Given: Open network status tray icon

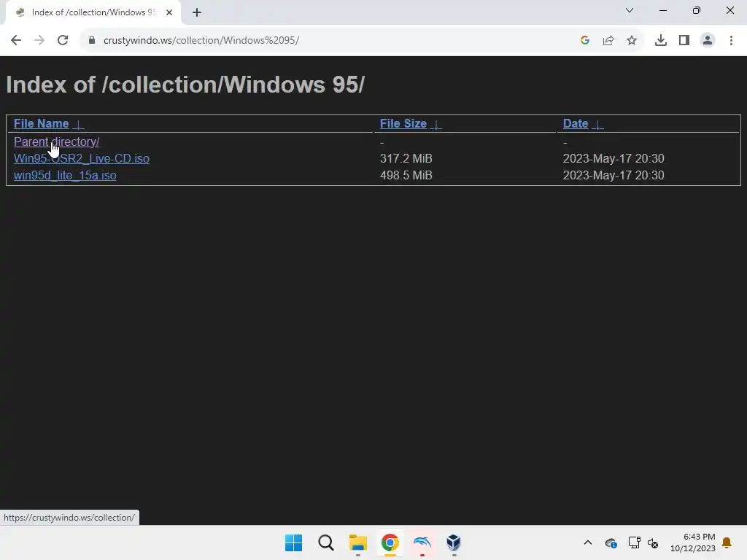Looking at the screenshot, I should [634, 542].
